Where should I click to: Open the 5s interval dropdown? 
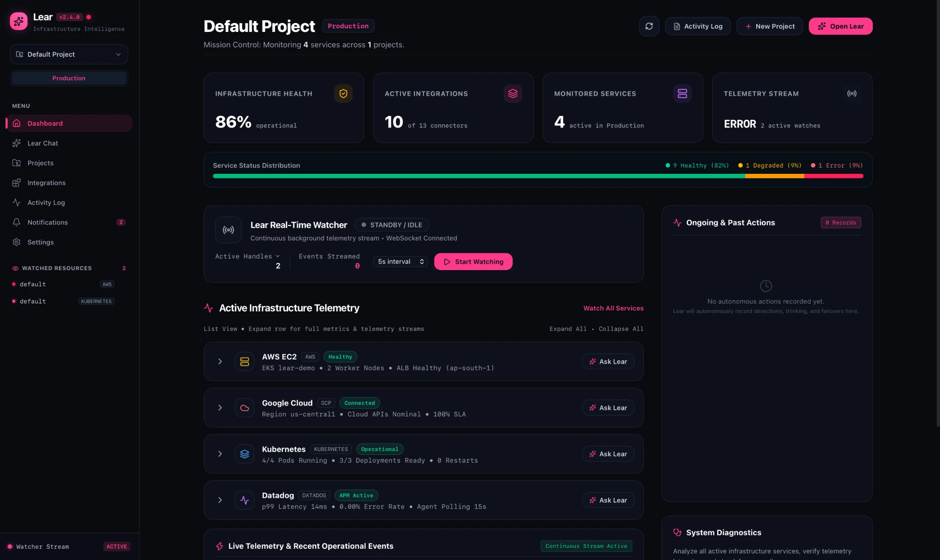pos(400,262)
